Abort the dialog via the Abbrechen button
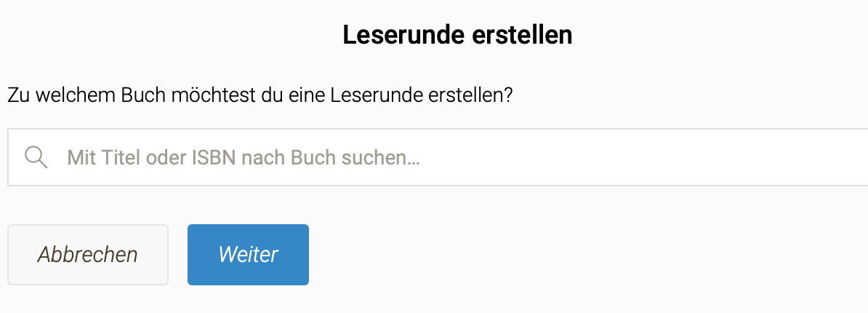This screenshot has width=868, height=313. coord(88,255)
